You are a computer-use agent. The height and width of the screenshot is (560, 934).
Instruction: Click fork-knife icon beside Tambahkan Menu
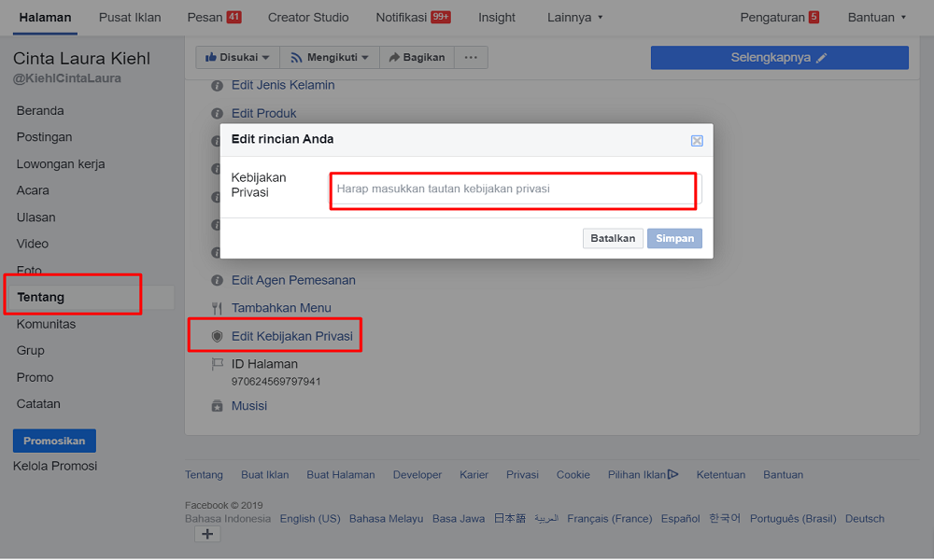217,308
